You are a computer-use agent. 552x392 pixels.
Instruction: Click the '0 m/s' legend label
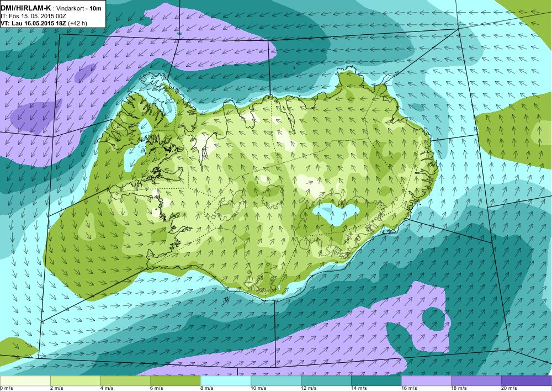coord(7,389)
